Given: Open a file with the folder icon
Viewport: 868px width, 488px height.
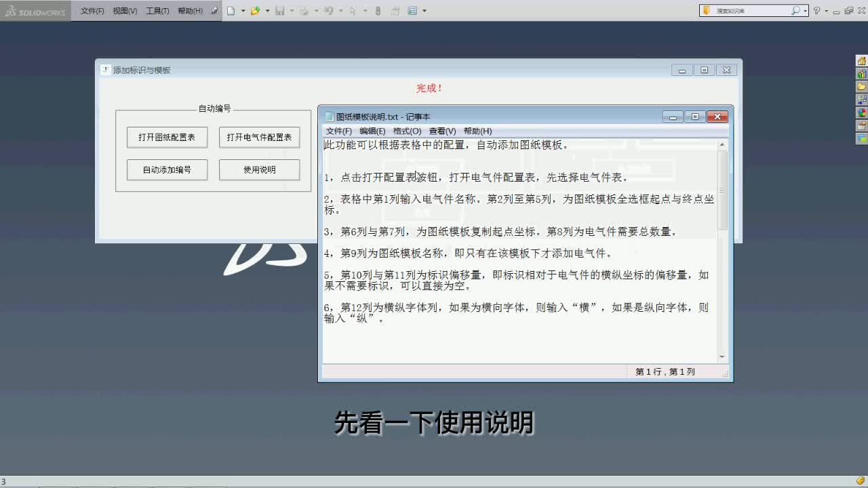Looking at the screenshot, I should pos(255,11).
